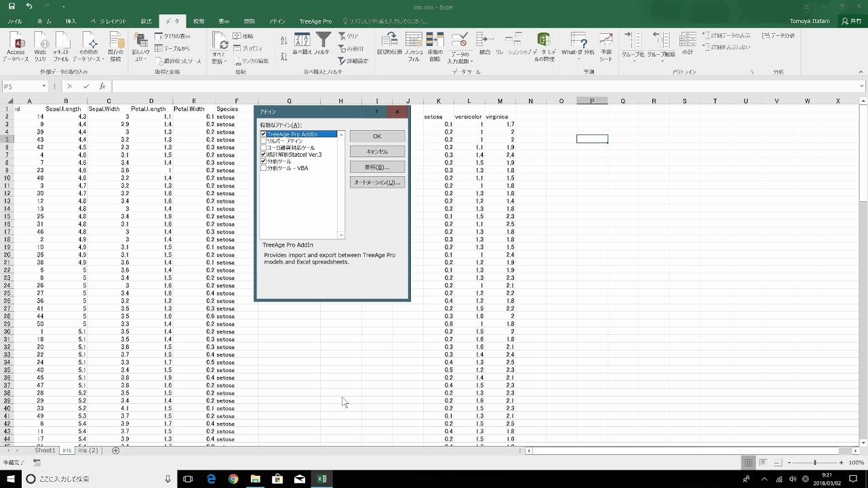868x488 pixels.
Task: Click Browse (参照(B)...) button
Action: (377, 167)
